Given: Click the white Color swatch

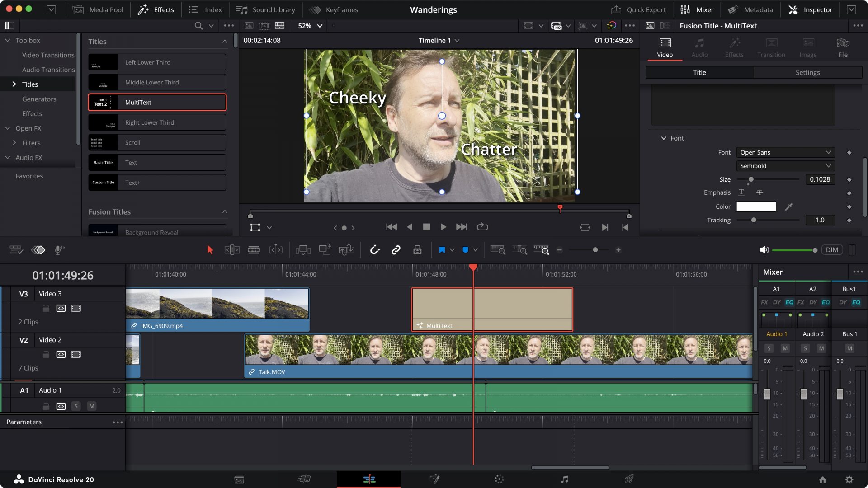Looking at the screenshot, I should pos(756,207).
